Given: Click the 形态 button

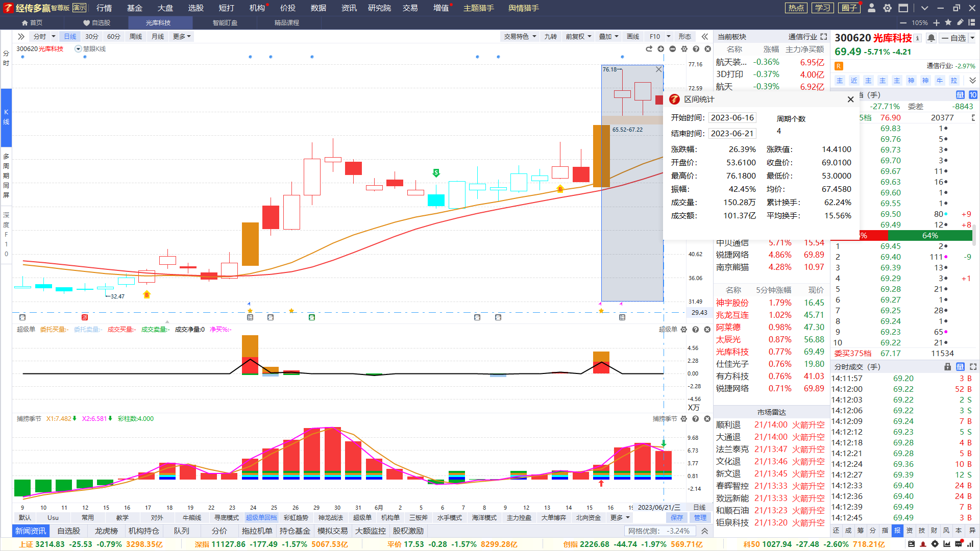Looking at the screenshot, I should pos(684,37).
